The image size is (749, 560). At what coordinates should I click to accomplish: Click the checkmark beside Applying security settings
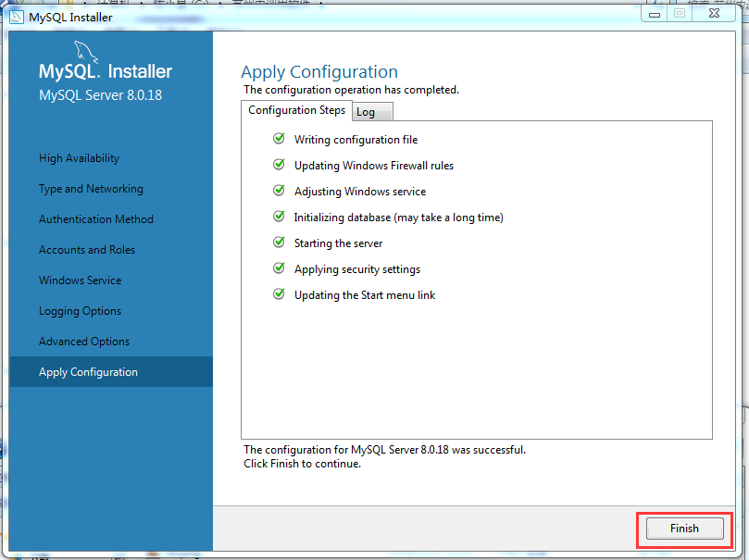[279, 268]
